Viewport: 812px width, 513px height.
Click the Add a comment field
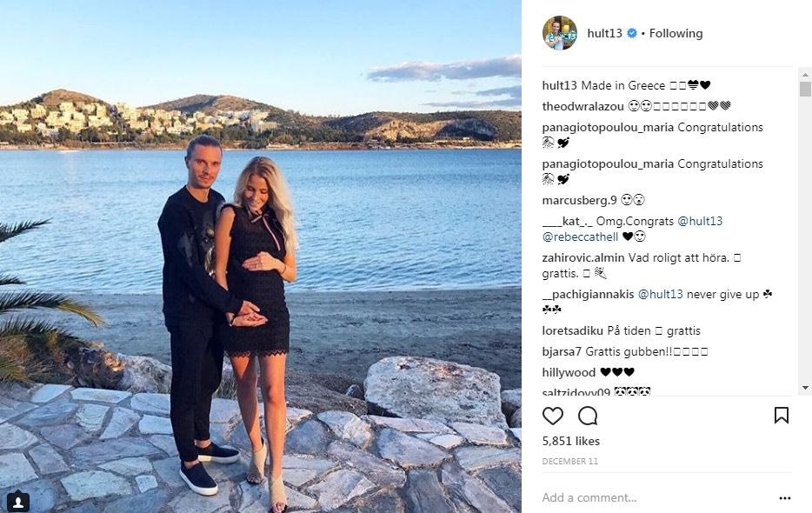(657, 497)
